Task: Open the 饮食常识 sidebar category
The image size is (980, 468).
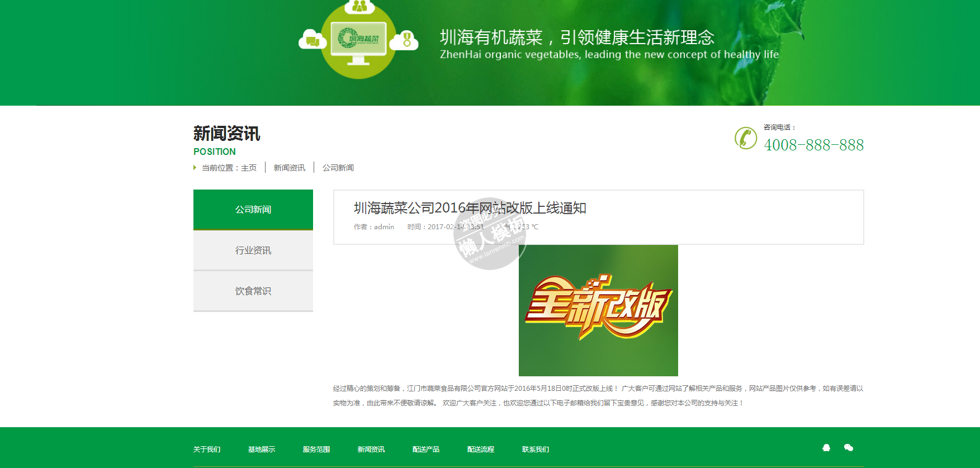Action: tap(253, 291)
